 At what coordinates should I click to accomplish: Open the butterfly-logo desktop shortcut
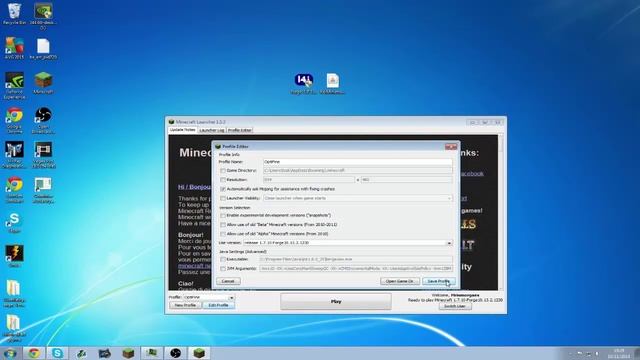point(14,155)
